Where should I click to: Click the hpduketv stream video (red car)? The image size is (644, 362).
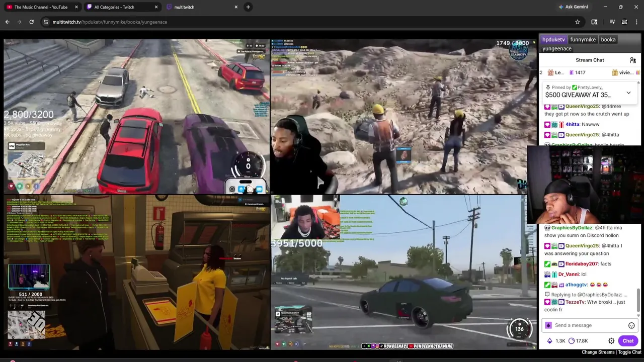tap(136, 117)
